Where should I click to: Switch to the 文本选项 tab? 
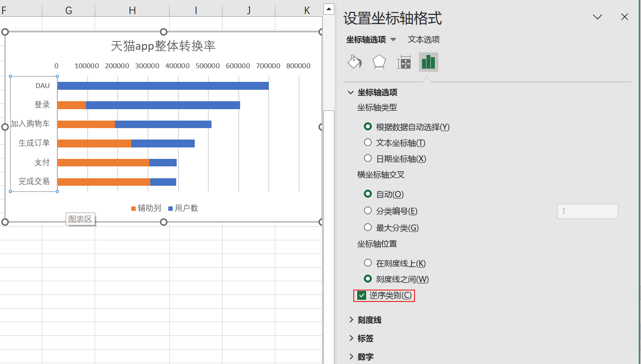[424, 39]
